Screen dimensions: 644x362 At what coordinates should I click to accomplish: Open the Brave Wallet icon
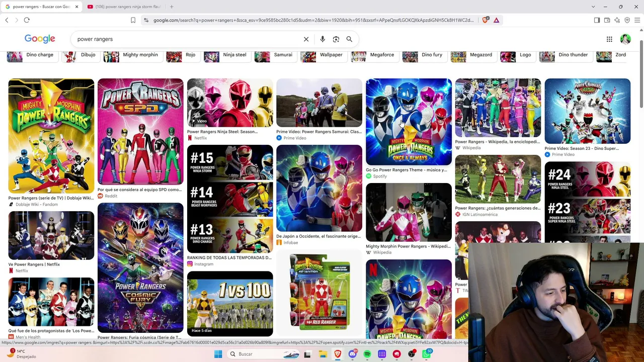[607, 20]
